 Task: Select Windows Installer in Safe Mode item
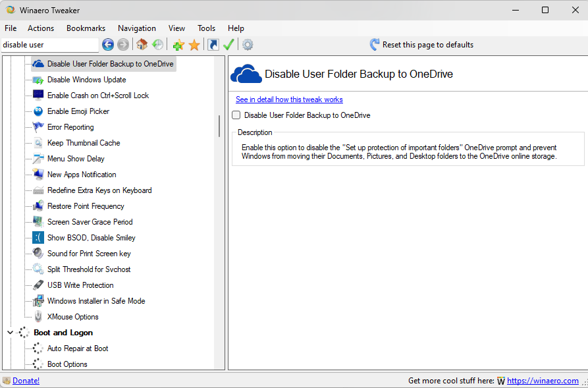tap(96, 301)
